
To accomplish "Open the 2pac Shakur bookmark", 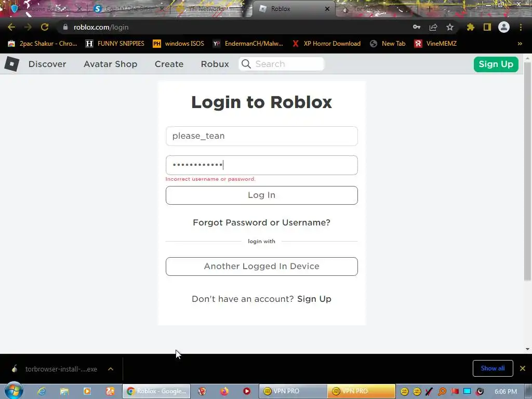I will point(43,44).
